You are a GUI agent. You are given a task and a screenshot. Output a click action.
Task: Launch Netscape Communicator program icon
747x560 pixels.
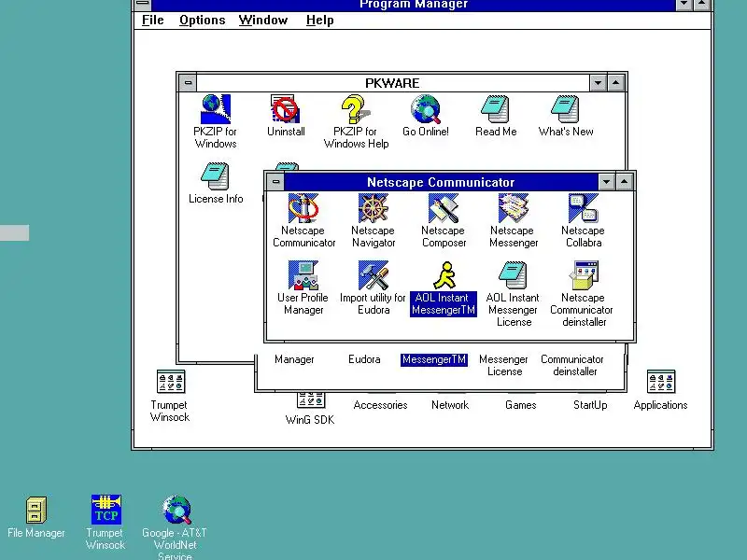coord(303,208)
